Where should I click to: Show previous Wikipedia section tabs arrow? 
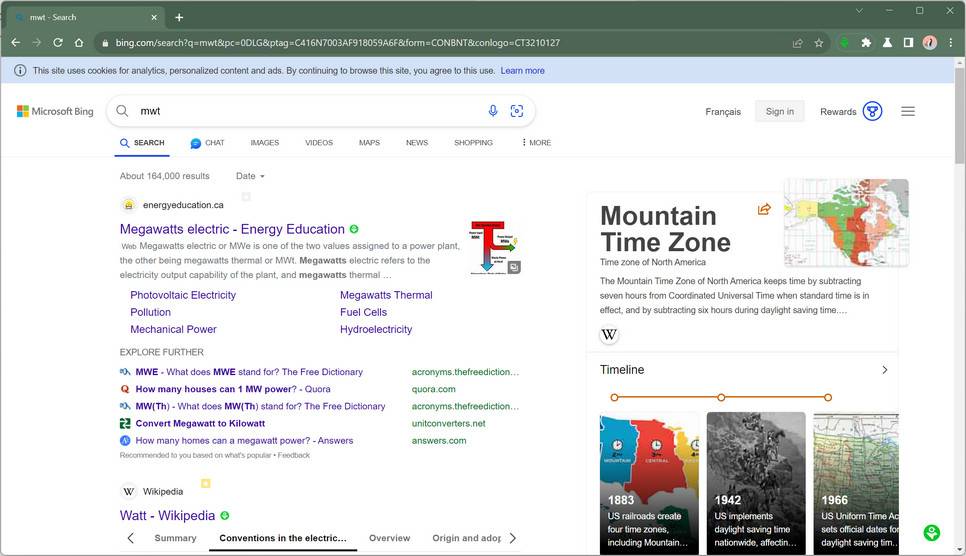pos(131,538)
